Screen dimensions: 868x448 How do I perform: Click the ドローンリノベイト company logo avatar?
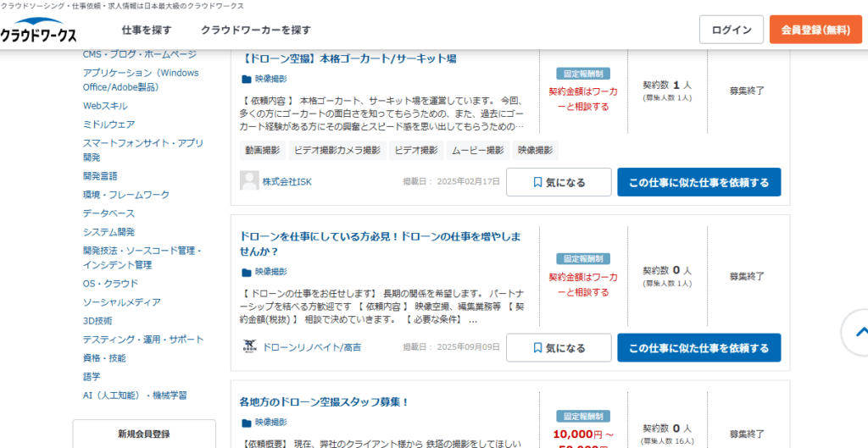click(x=249, y=347)
